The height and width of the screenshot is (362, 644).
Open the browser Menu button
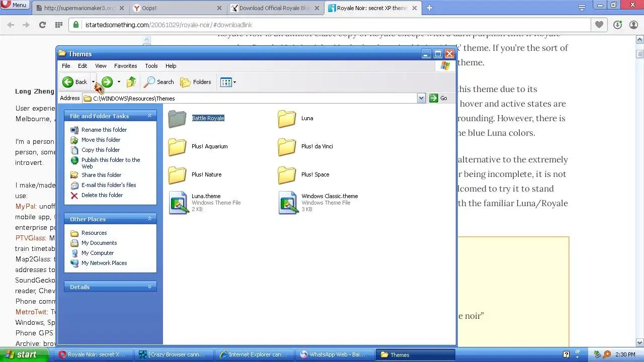click(x=14, y=5)
